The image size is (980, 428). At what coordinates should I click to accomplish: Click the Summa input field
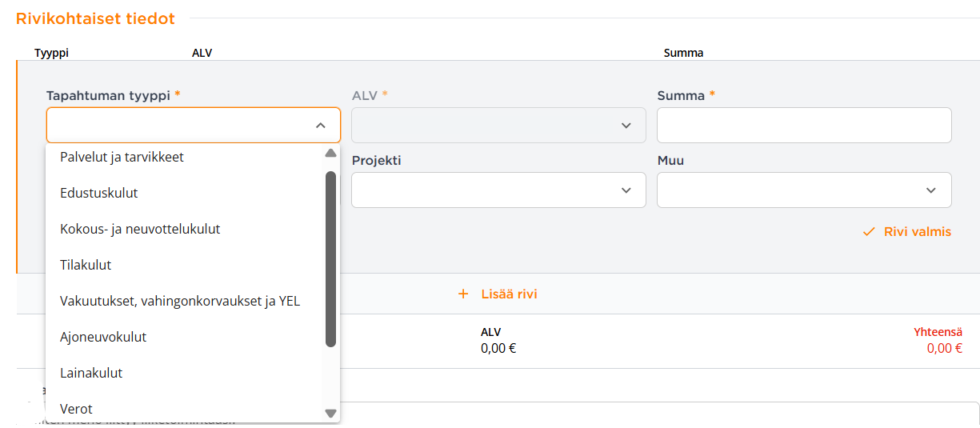803,126
